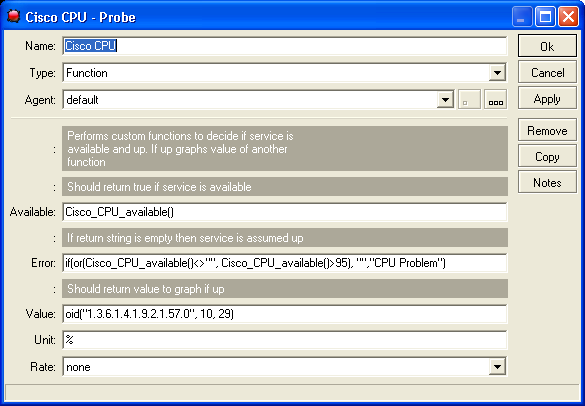
Task: Expand the Agent dropdown arrow
Action: (x=445, y=100)
